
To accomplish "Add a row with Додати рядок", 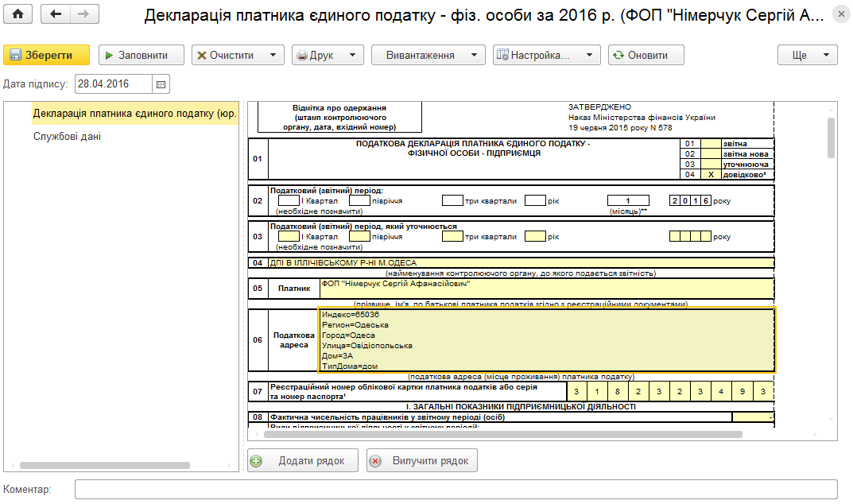I will tap(303, 460).
